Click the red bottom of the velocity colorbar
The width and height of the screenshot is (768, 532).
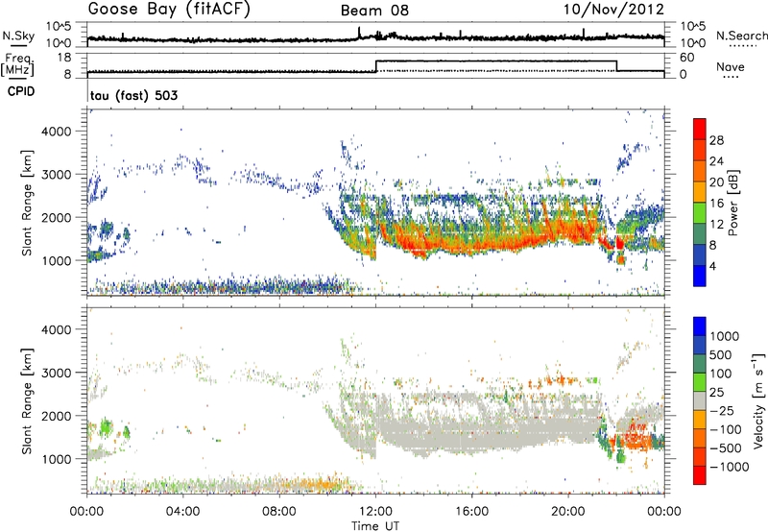[x=700, y=475]
